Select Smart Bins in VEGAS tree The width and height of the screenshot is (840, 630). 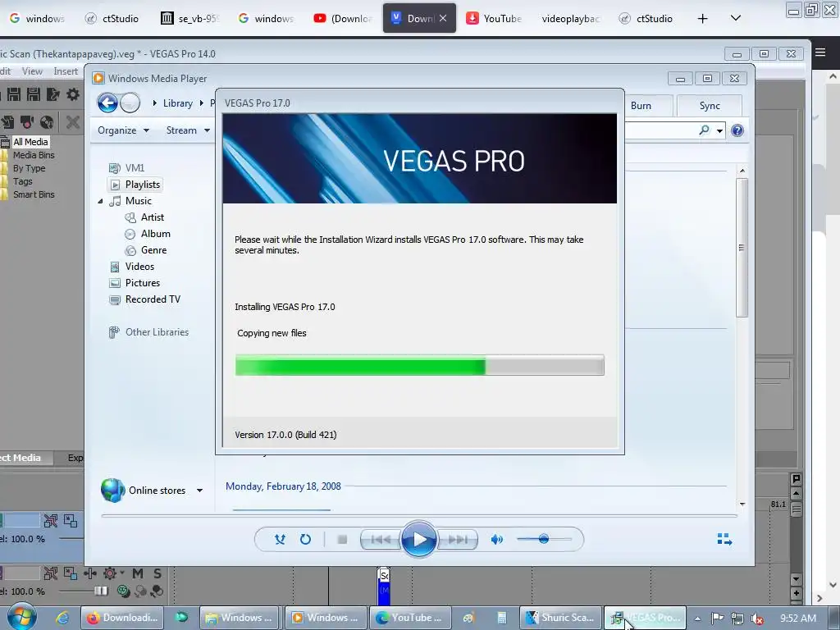[x=34, y=194]
